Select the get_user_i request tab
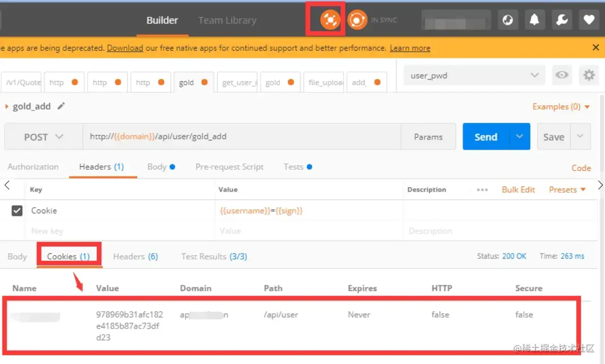The height and width of the screenshot is (364, 605). point(238,82)
